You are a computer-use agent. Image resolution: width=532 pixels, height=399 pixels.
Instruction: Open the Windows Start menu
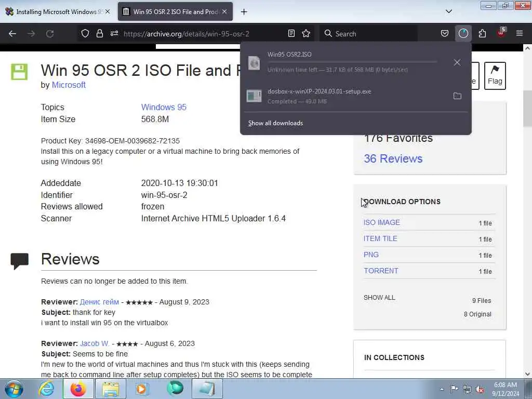click(14, 389)
